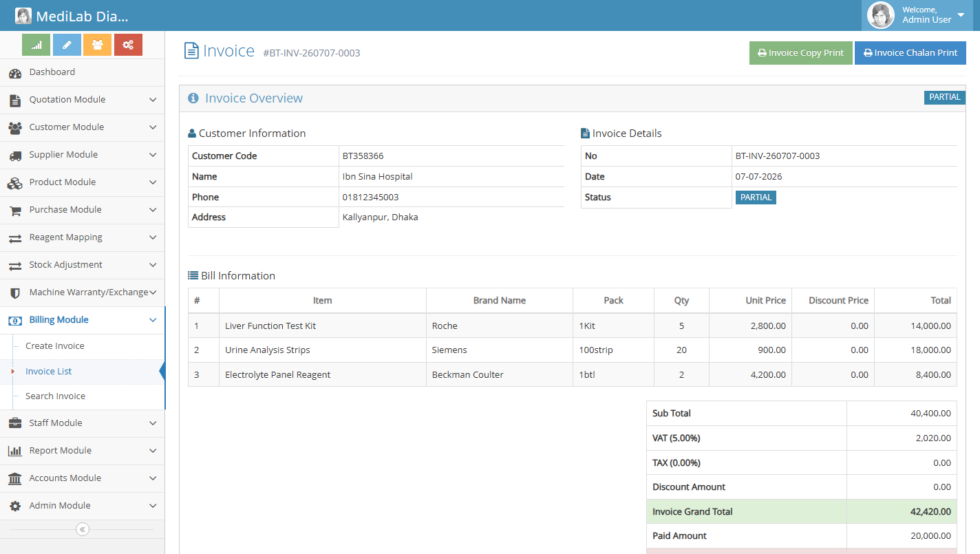Click the blue pencil shortcut button

pyautogui.click(x=67, y=45)
